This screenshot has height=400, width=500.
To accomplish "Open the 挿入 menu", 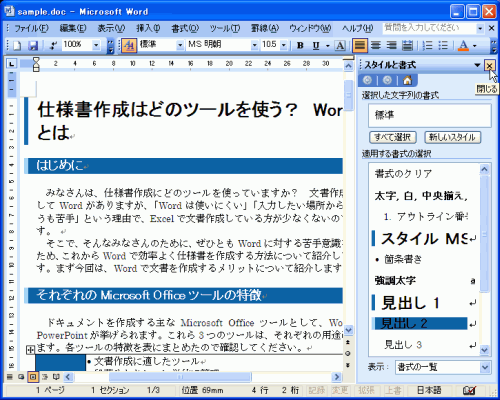I will (x=148, y=29).
